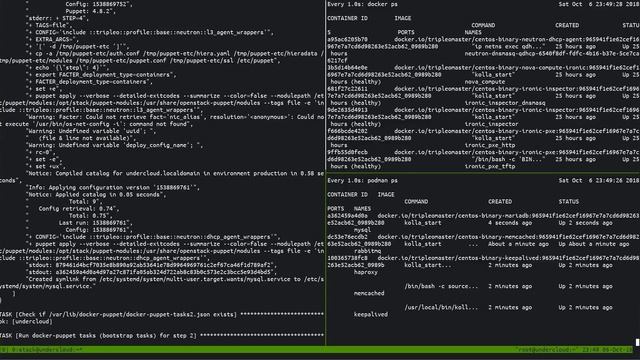
Task: Select container ID 9de2635d4913
Action: click(347, 110)
